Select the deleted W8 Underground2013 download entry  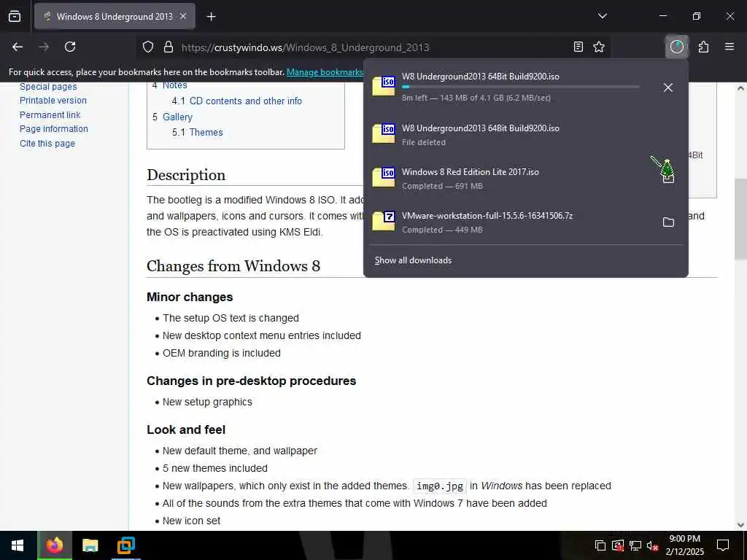coord(525,134)
